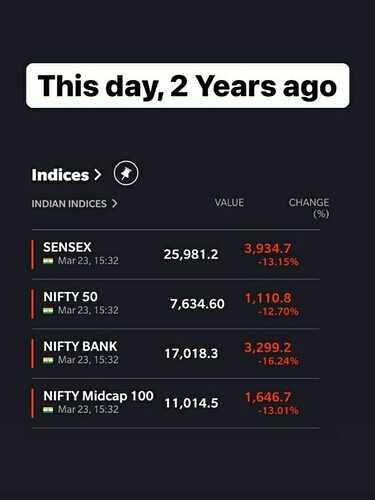Click the red bar beside SENSEX
Screen dimensions: 375x500
pos(32,255)
